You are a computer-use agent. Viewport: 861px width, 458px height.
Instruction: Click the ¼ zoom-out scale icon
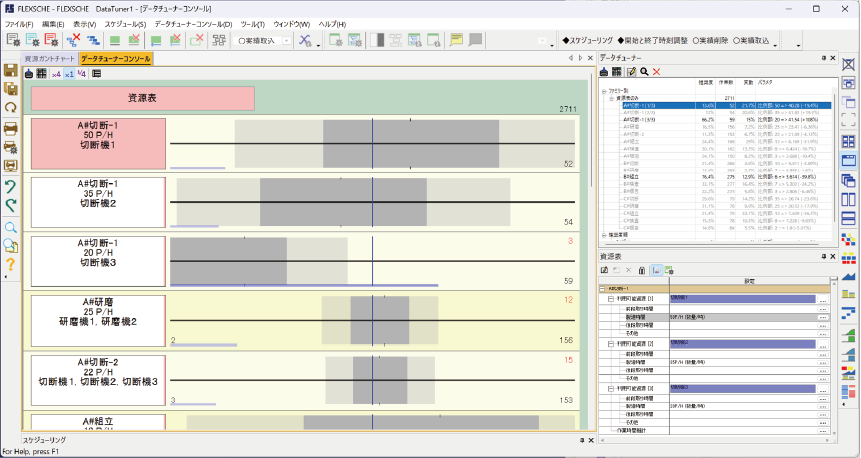[81, 74]
